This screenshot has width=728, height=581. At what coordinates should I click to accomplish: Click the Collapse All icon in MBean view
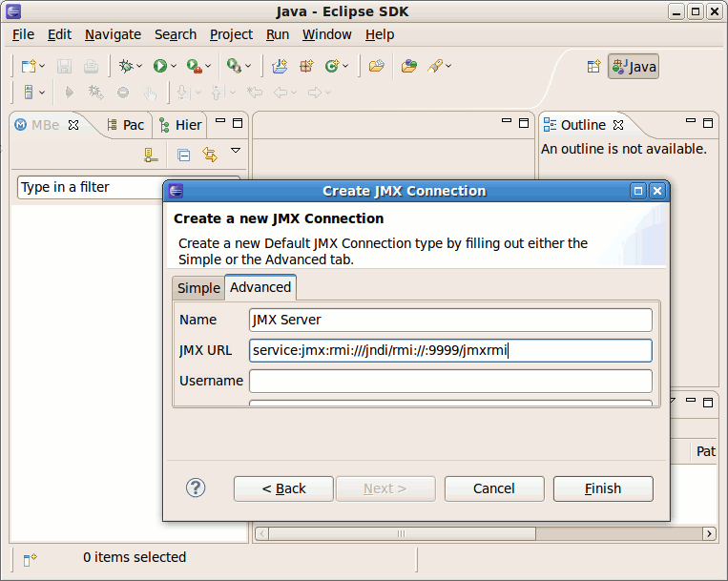coord(184,155)
